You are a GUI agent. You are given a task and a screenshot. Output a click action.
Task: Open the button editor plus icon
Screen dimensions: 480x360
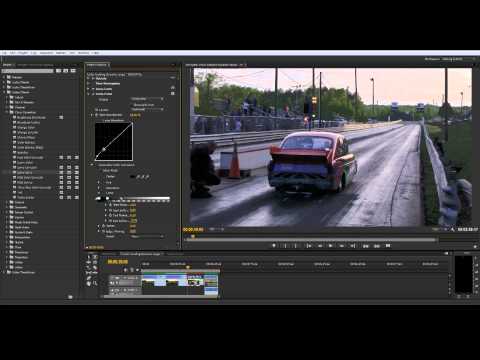tap(475, 246)
